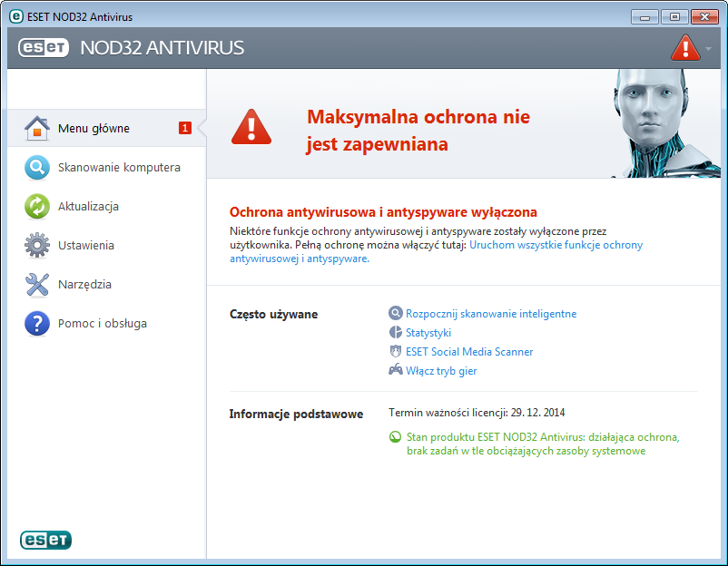Click the green product status icon
Screen dimensions: 728x566
(395, 437)
